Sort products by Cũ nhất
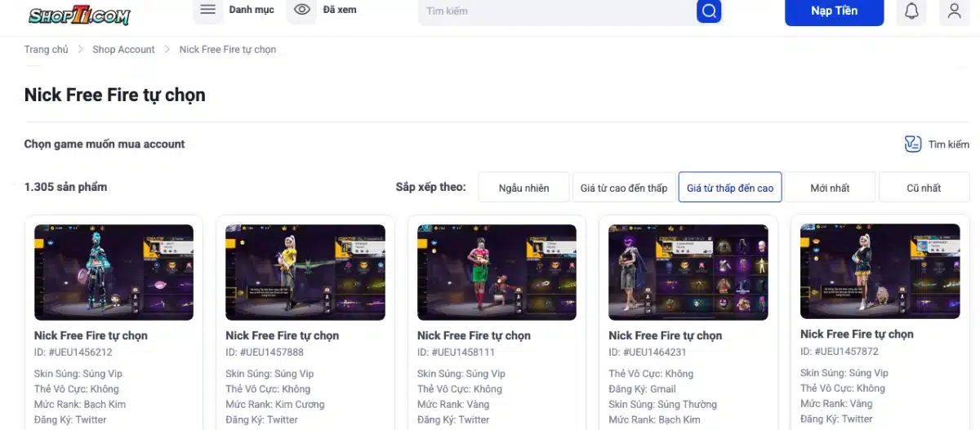 point(924,188)
